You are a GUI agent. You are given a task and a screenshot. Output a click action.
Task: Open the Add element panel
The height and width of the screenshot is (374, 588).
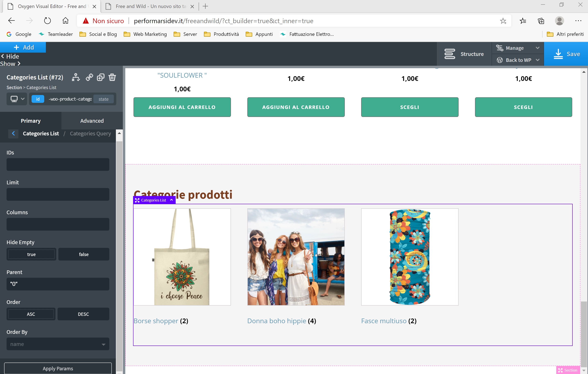(23, 47)
